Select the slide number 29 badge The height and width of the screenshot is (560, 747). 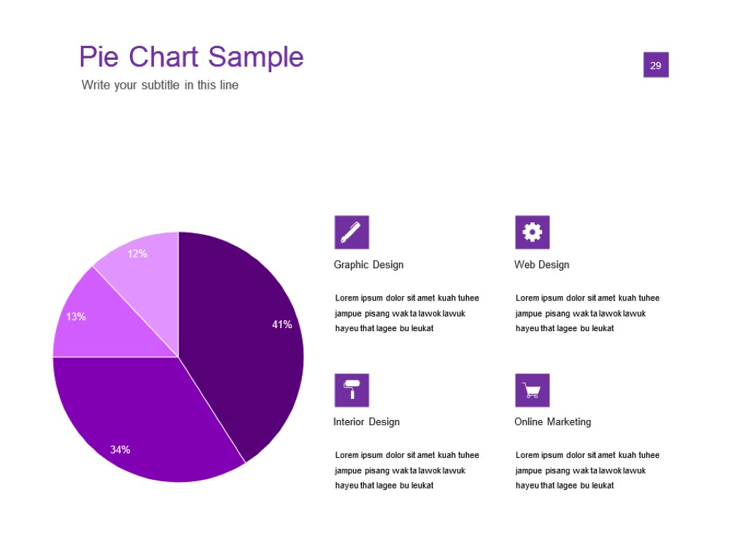656,65
